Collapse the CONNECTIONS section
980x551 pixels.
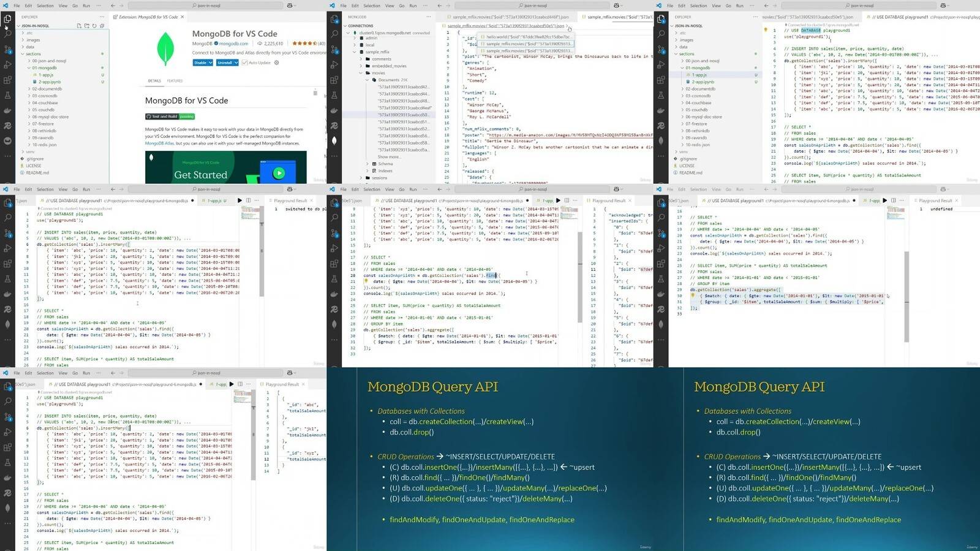(x=346, y=26)
